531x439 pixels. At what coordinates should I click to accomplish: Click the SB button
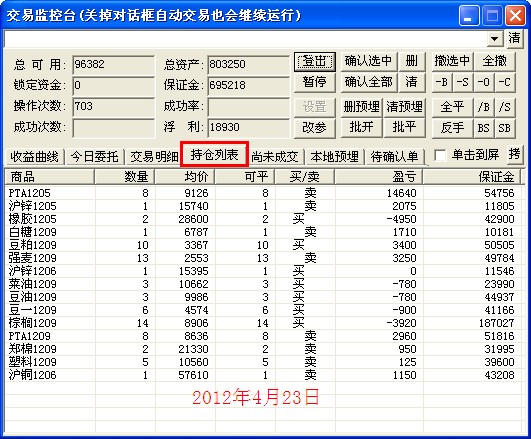tap(505, 128)
